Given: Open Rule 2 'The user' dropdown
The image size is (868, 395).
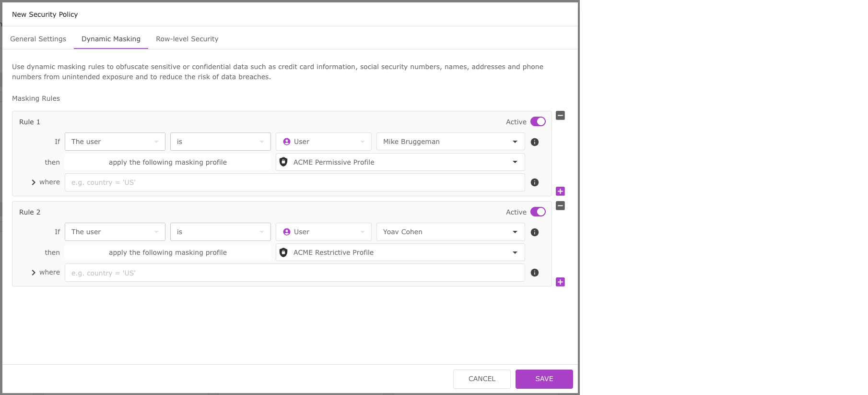Looking at the screenshot, I should pyautogui.click(x=115, y=232).
